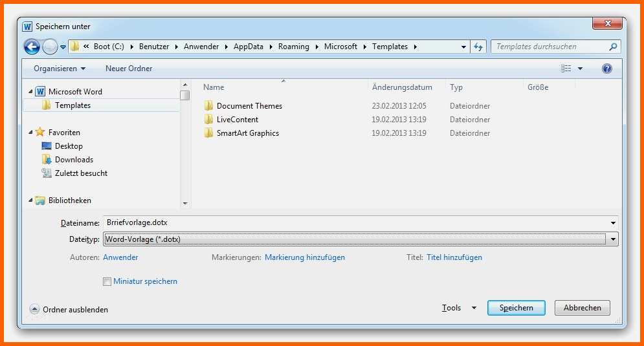Collapse the Microsoft Word tree node
The image size is (644, 346).
click(x=30, y=92)
